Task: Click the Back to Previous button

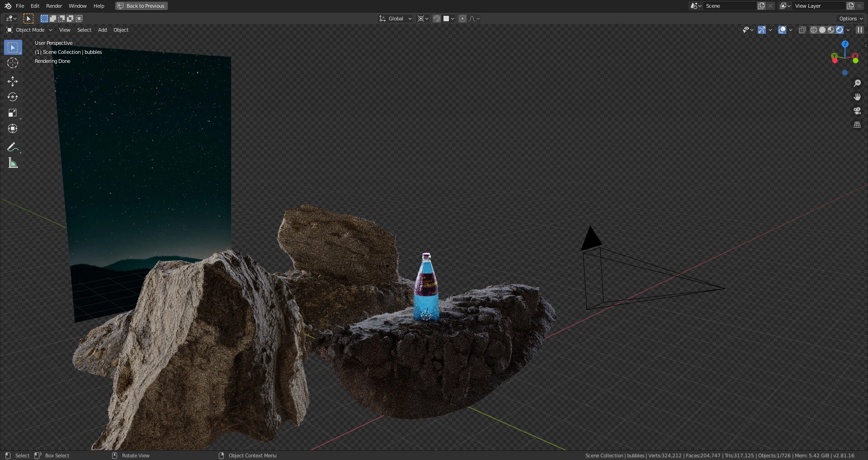Action: point(142,6)
